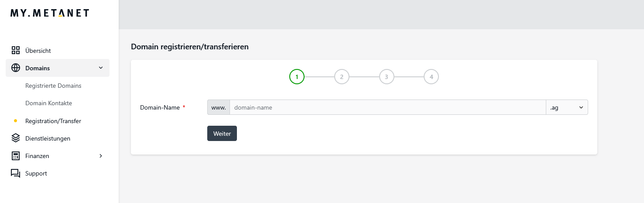Collapse the Domains menu chevron
Viewport: 644px width, 203px height.
[101, 68]
